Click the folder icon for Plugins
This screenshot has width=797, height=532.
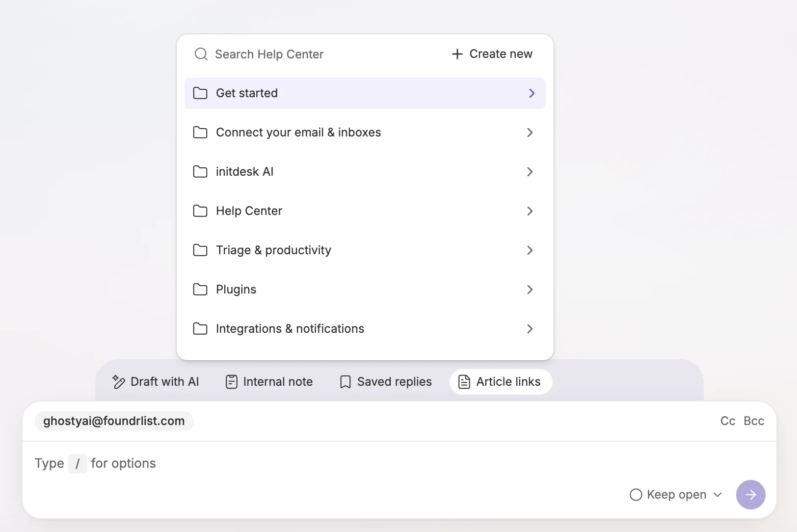200,290
